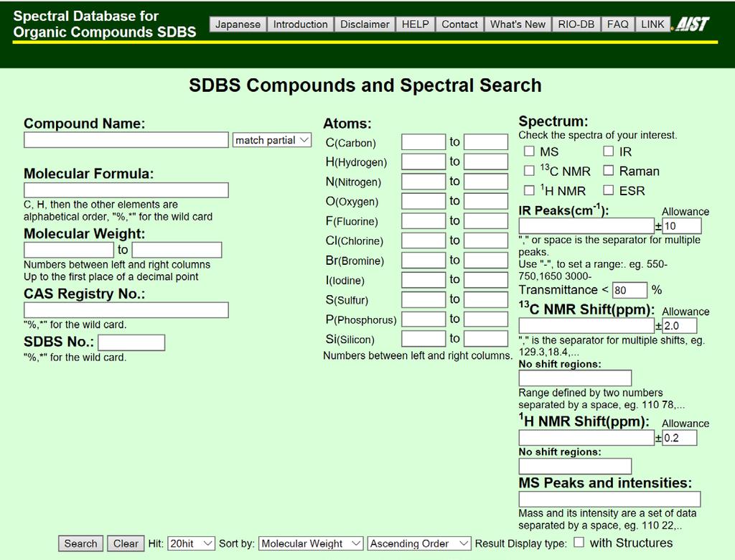Viewport: 735px width, 560px height.
Task: Click 1H NMR No shift regions field
Action: click(x=575, y=466)
